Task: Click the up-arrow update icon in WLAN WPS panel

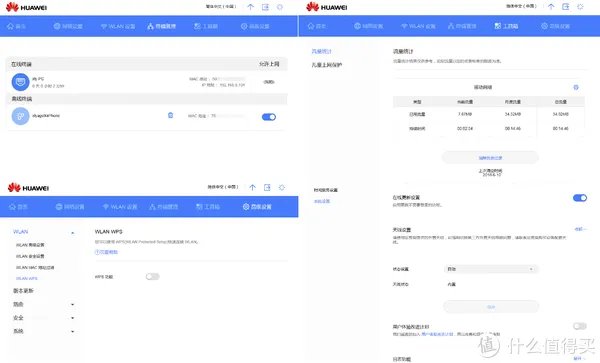Action: click(x=252, y=187)
